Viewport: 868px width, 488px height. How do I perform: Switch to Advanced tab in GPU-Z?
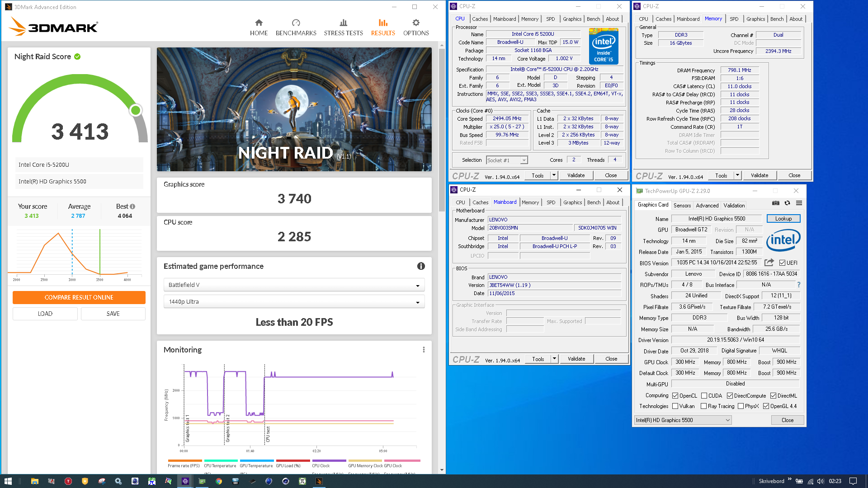707,205
